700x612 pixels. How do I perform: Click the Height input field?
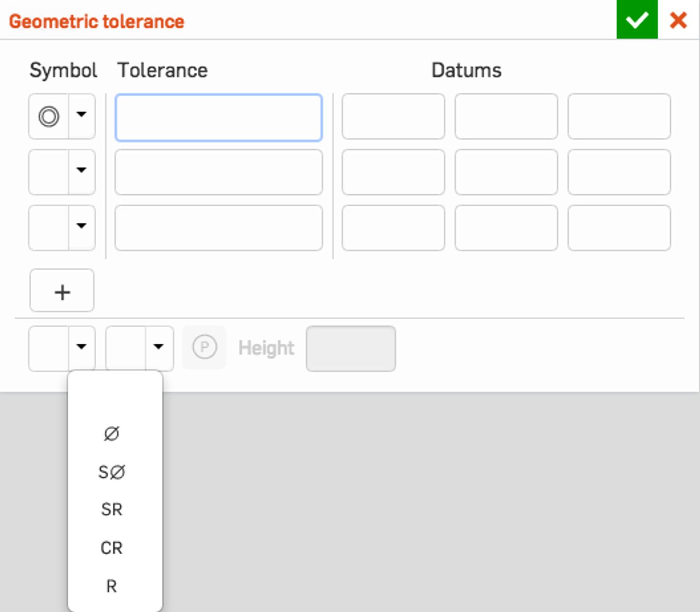[350, 348]
